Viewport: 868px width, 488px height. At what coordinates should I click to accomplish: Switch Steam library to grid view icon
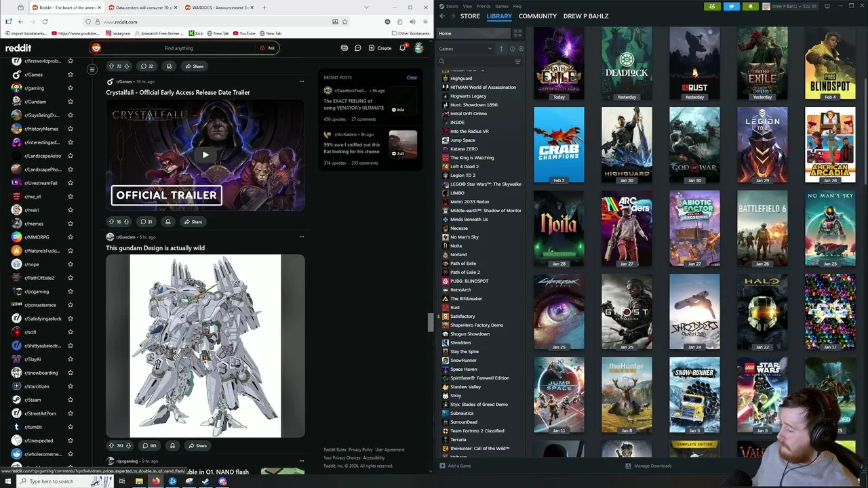517,33
